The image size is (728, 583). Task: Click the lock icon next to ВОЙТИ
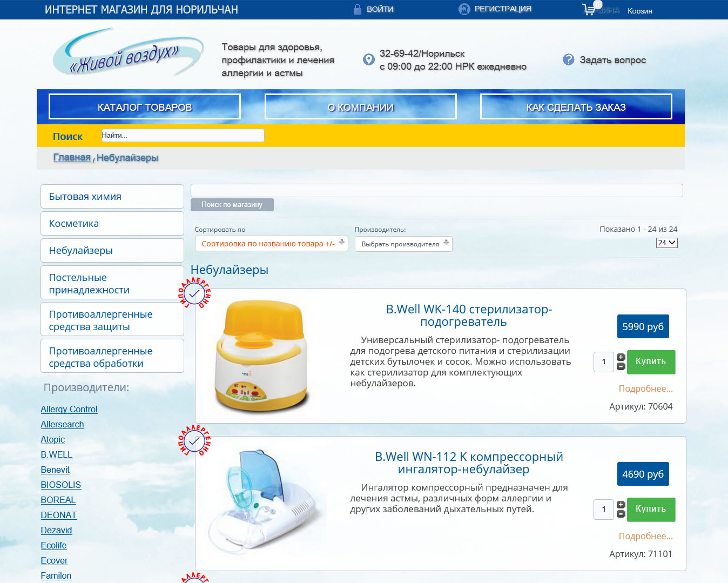pyautogui.click(x=357, y=9)
